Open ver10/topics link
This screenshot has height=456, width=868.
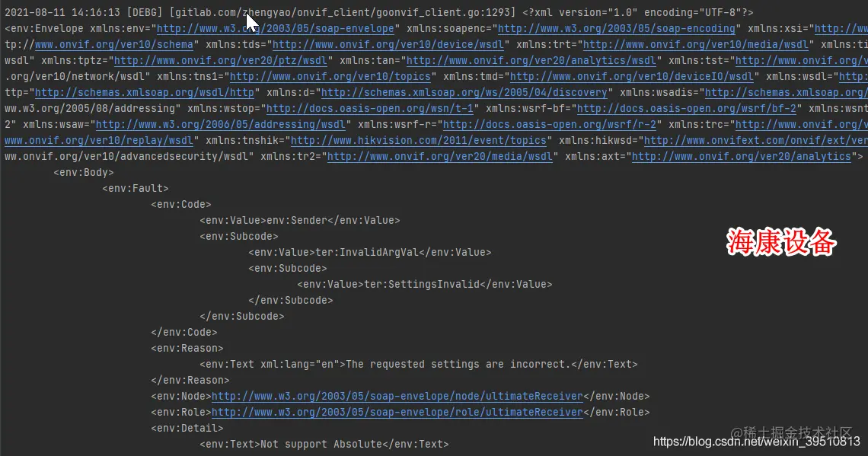click(x=330, y=77)
